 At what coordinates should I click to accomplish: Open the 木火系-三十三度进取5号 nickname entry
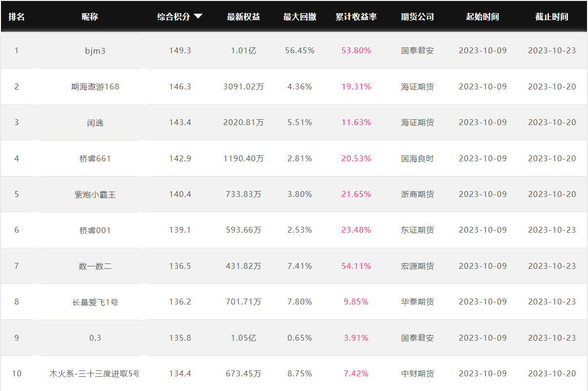coord(94,374)
